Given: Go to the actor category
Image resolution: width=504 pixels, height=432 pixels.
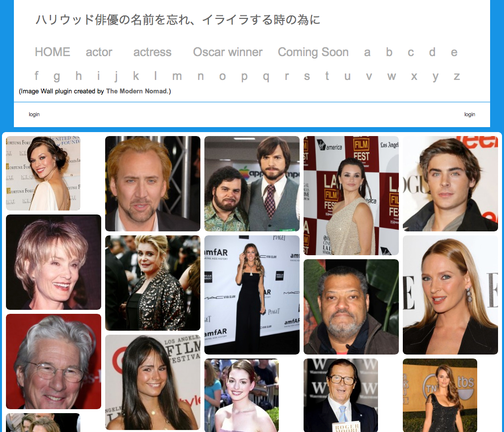Looking at the screenshot, I should point(99,52).
